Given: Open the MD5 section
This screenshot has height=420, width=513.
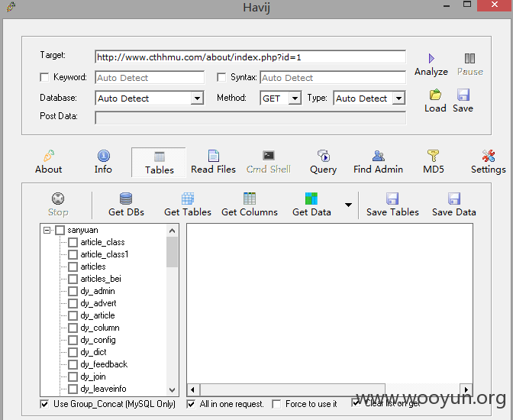Looking at the screenshot, I should tap(433, 162).
